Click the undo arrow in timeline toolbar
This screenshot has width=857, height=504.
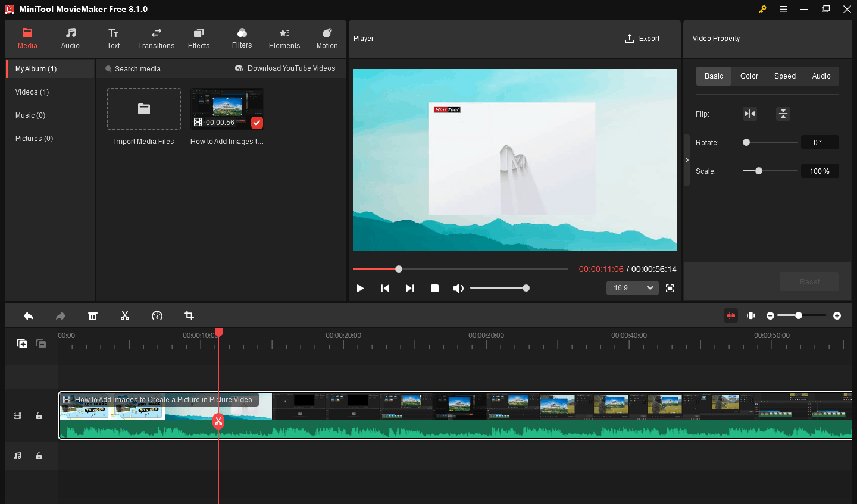click(29, 316)
